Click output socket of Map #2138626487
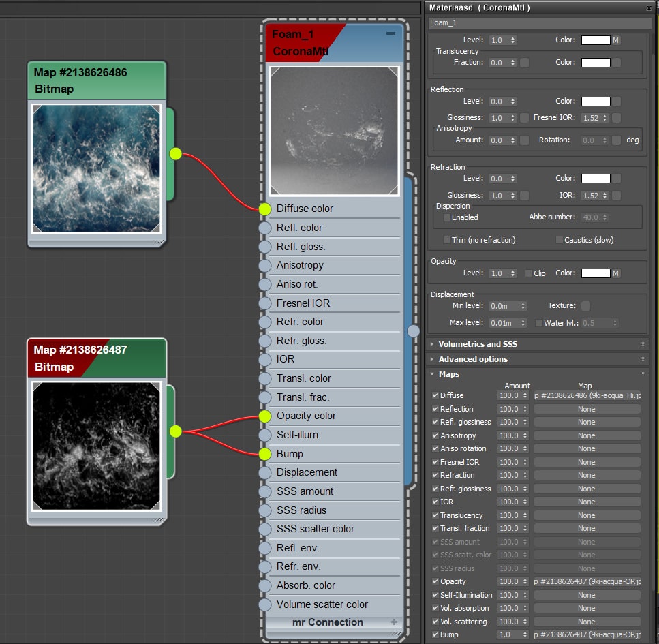Image resolution: width=659 pixels, height=644 pixels. (176, 431)
